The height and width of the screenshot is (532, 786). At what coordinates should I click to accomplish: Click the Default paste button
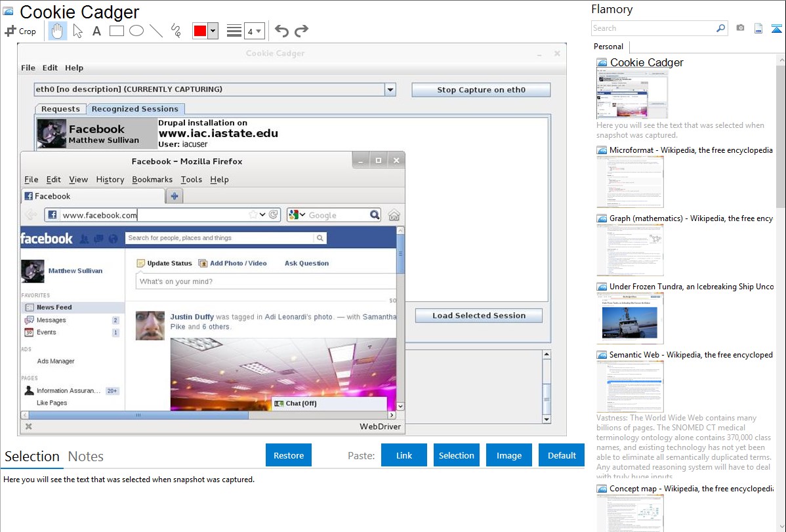tap(562, 455)
